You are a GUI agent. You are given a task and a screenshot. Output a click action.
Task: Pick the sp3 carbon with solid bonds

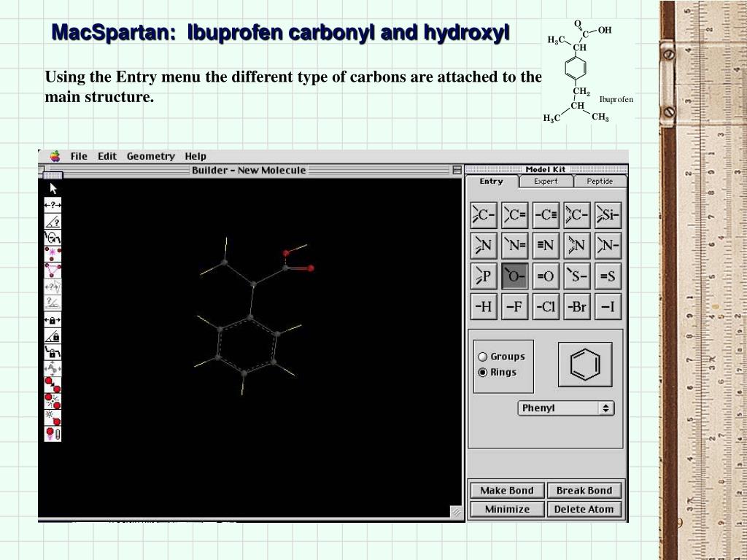(484, 215)
